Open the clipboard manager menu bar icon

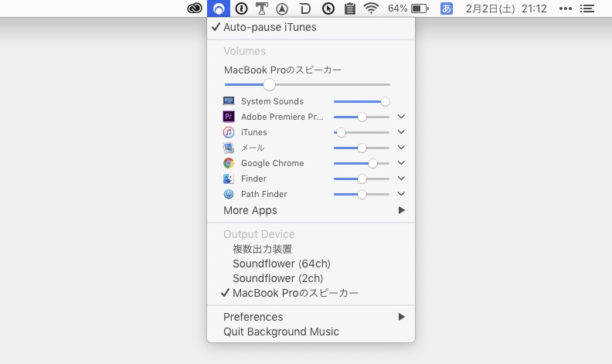pyautogui.click(x=350, y=9)
